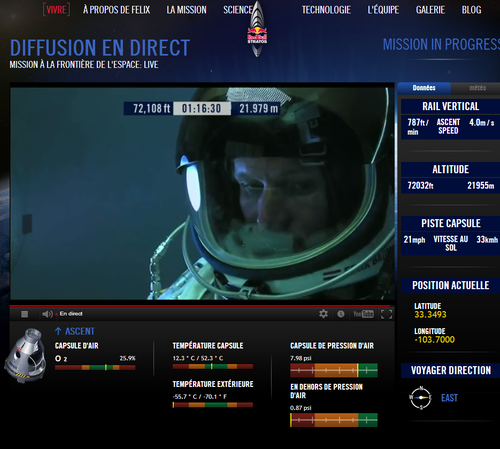
Task: Click the capsule temperature gauge bar
Action: pos(213,366)
